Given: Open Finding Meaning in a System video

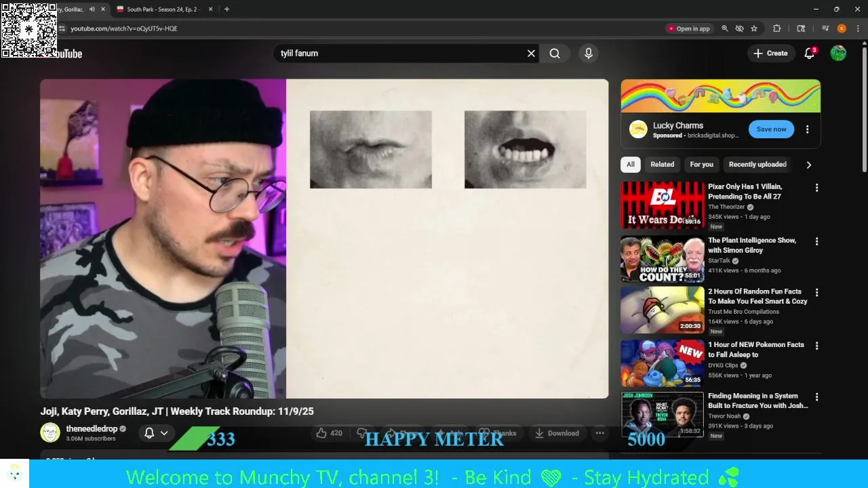Looking at the screenshot, I should [758, 401].
